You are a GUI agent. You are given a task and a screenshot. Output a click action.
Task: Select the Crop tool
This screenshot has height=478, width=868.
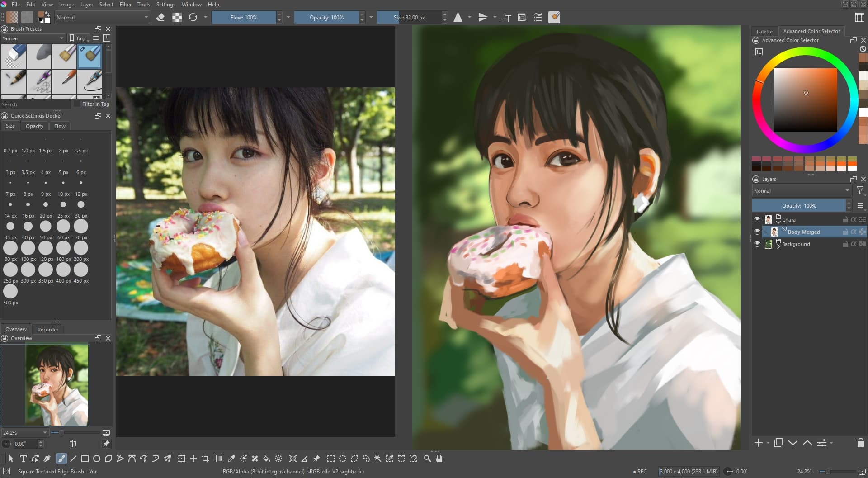205,459
